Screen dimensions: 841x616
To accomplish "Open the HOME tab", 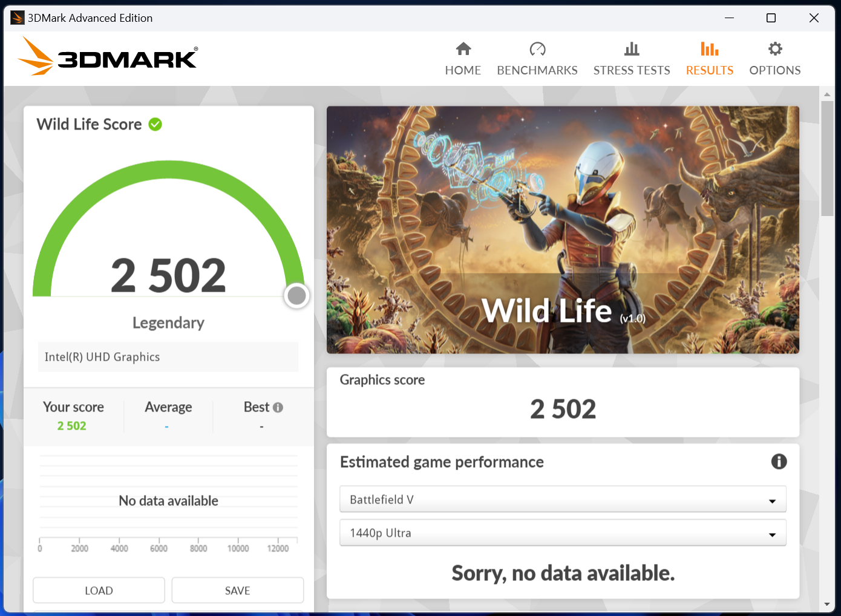I will point(463,59).
